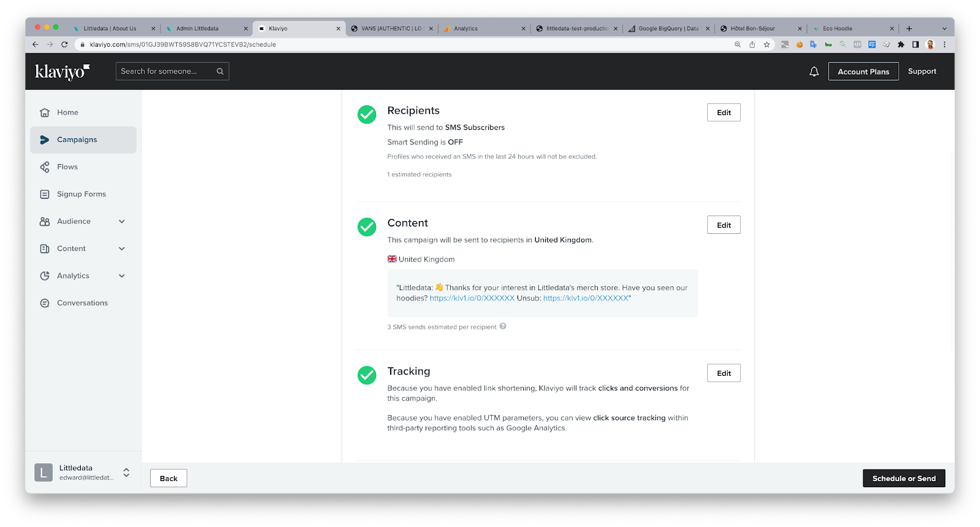Click the browser reload button
Viewport: 980px width, 527px height.
(x=64, y=45)
